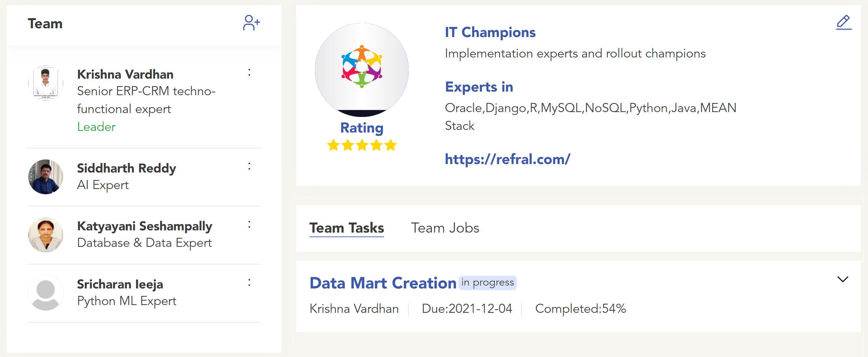The image size is (868, 357).
Task: Click the 'in progress' status badge
Action: tap(487, 283)
